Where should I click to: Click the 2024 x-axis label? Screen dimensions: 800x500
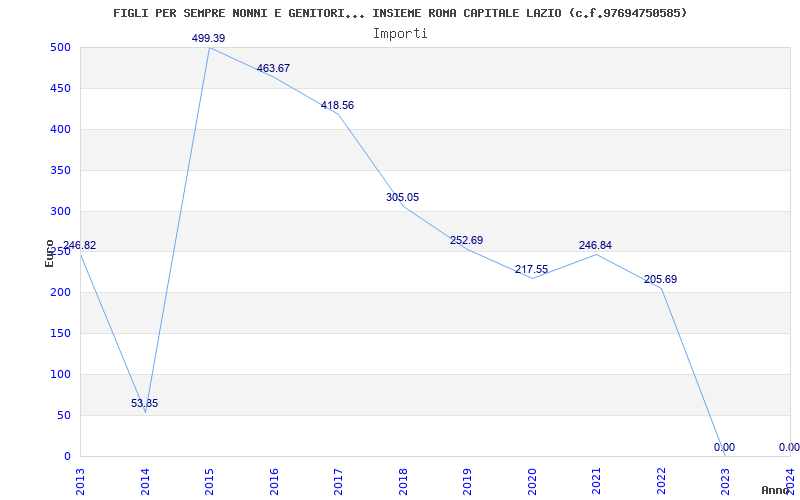tap(790, 482)
